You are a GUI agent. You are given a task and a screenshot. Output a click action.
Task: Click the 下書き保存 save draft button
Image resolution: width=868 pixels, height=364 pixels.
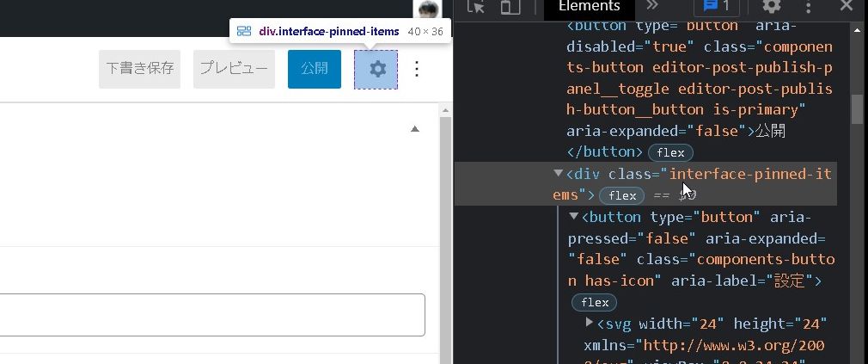pos(140,69)
